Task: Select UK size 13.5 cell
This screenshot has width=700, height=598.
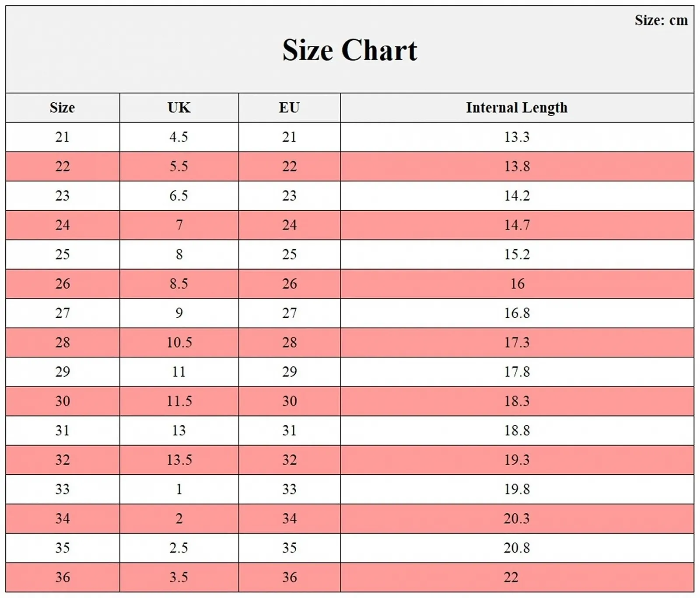Action: 179,460
